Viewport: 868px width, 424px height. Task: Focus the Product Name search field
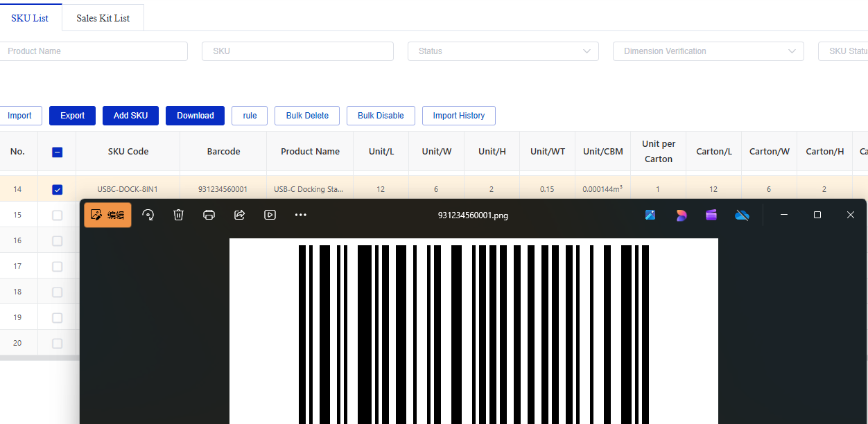[x=94, y=51]
